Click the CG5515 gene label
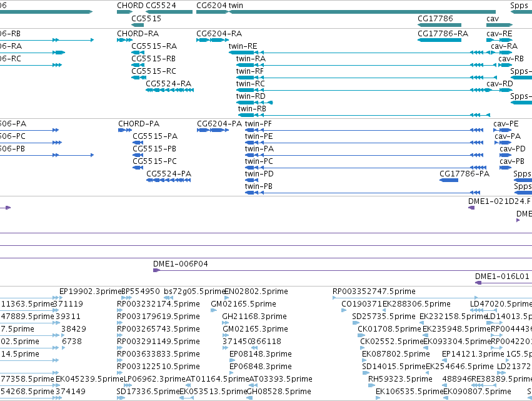This screenshot has width=532, height=401. (146, 18)
